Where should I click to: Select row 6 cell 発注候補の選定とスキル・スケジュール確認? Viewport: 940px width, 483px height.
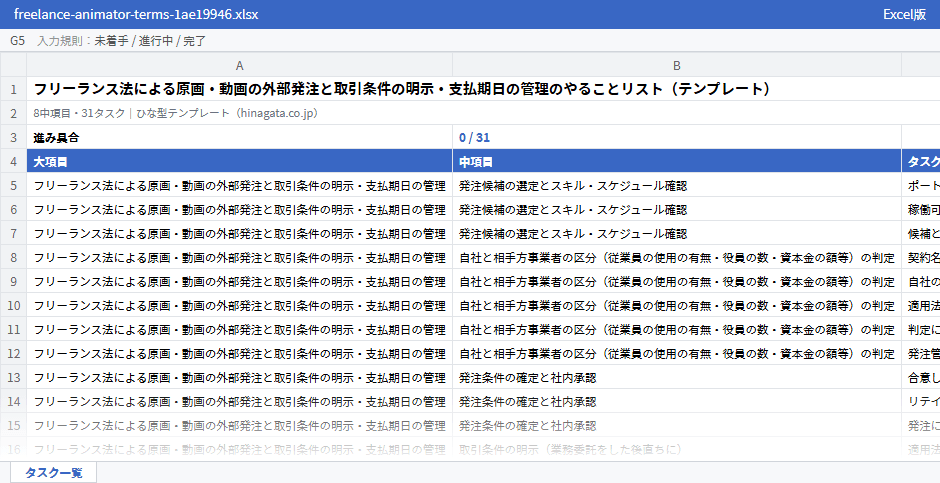(677, 209)
